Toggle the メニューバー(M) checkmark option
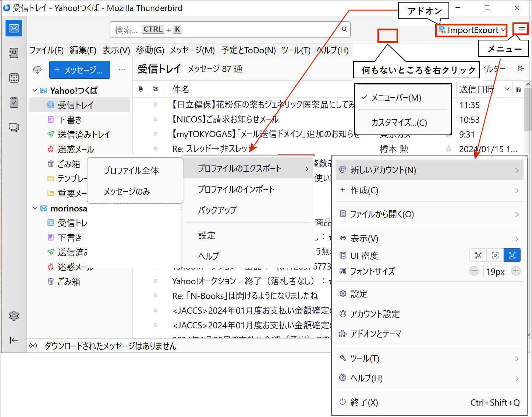This screenshot has height=417, width=532. pos(396,98)
